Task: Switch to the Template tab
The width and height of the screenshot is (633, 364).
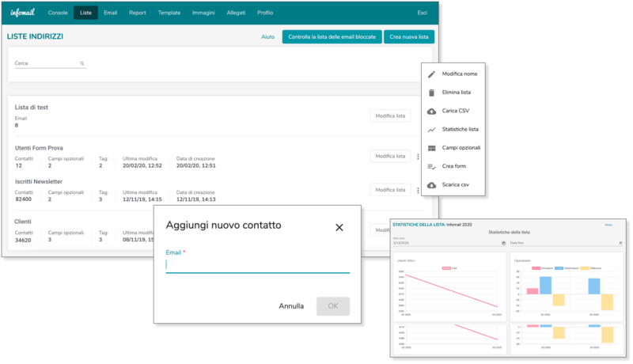Action: (169, 13)
